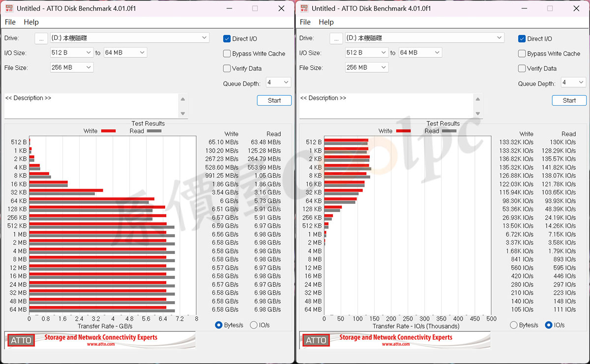The height and width of the screenshot is (364, 590).
Task: Enable Verify Data in the left window
Action: click(227, 68)
